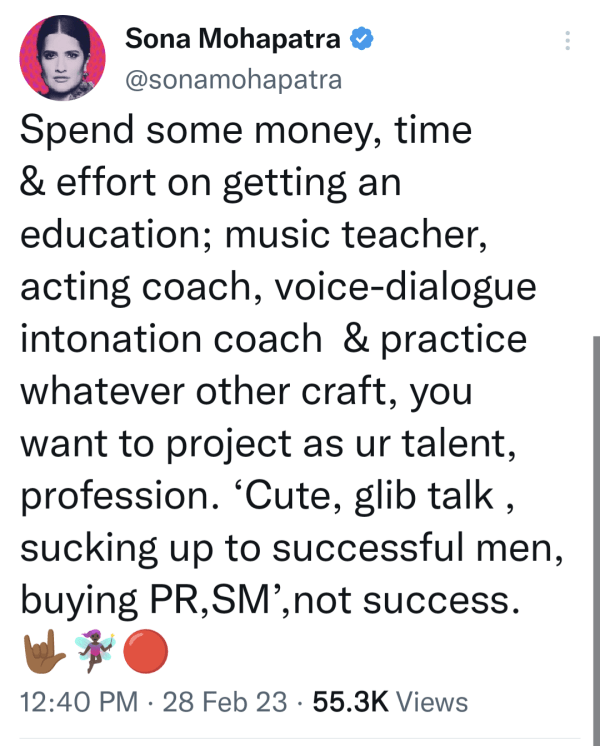
Task: Click "voice-dialogue" in the tweet text
Action: 405,288
